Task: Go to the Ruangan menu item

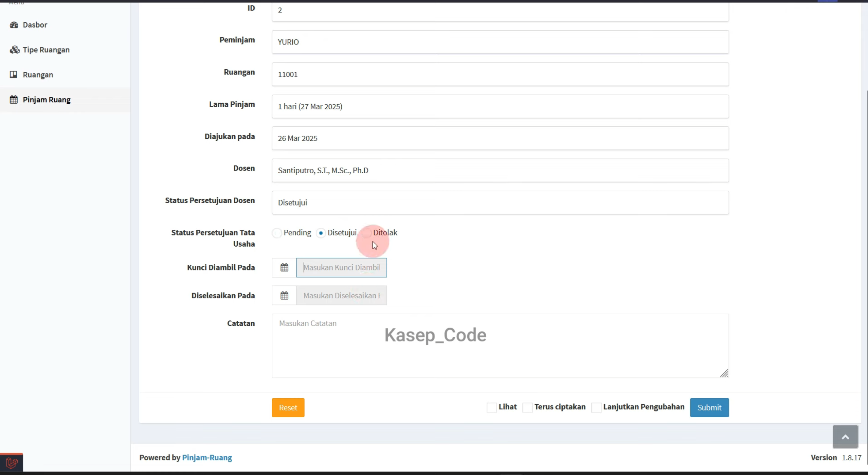Action: point(65,74)
